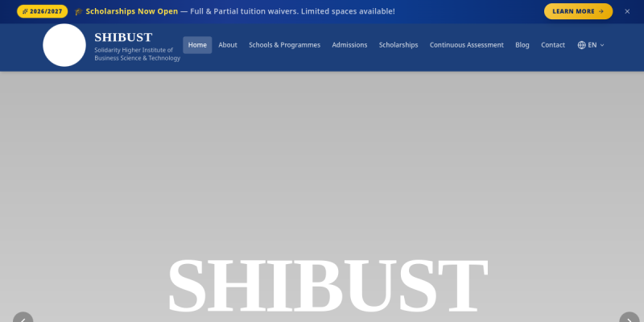Click 'Scholarships Now Open' banner text

(132, 11)
